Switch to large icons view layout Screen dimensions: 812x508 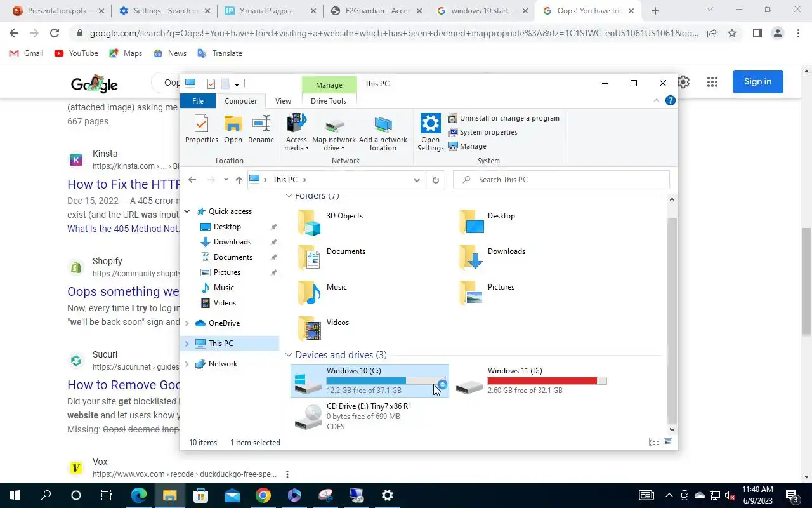tap(667, 442)
